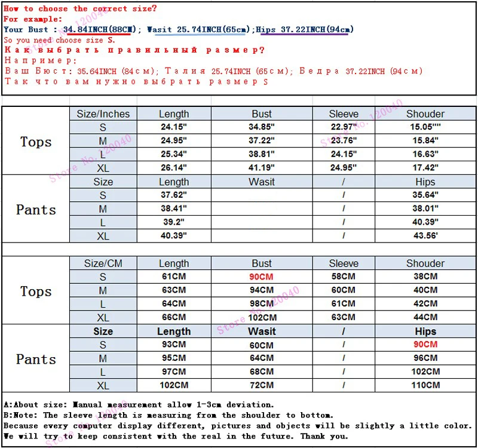Viewport: 478px width, 448px height.
Task: Click the "Tops" label of the inches table
Action: pos(36,142)
